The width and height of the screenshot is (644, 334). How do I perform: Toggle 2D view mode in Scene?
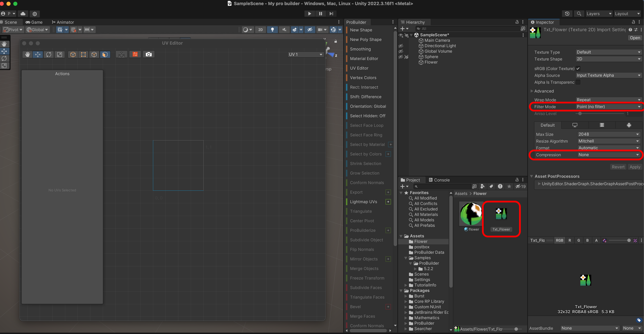(x=260, y=29)
